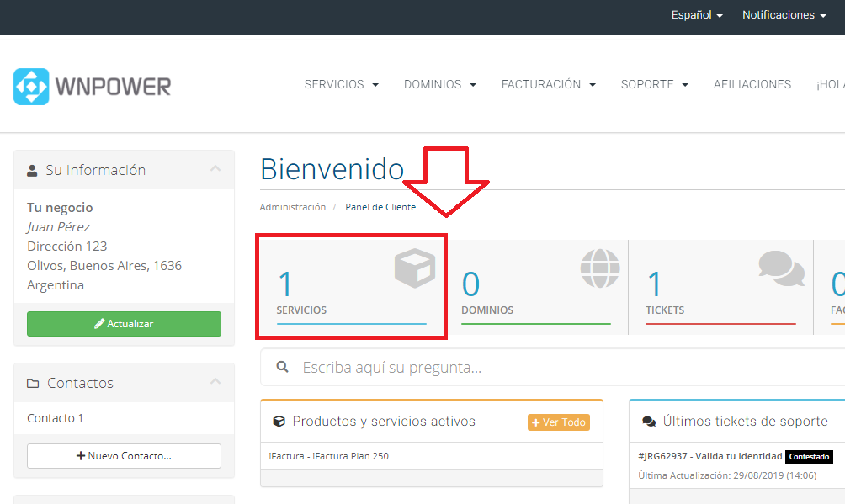Click the Su Información user icon
Screen dimensions: 845x504
point(33,170)
